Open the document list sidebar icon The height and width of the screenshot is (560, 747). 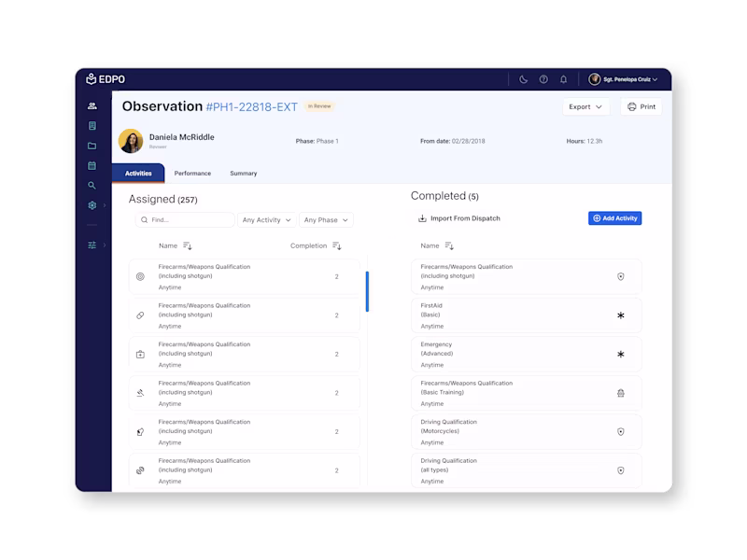click(x=92, y=126)
